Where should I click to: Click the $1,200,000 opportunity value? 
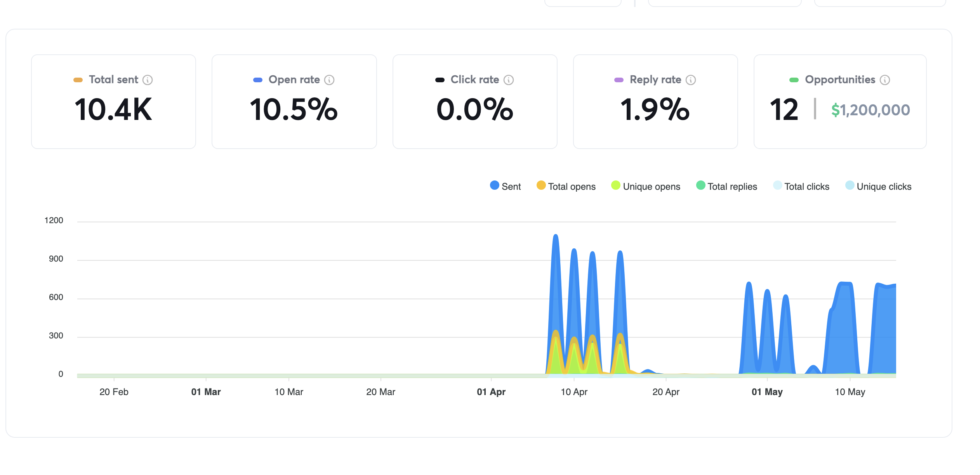[x=871, y=110]
